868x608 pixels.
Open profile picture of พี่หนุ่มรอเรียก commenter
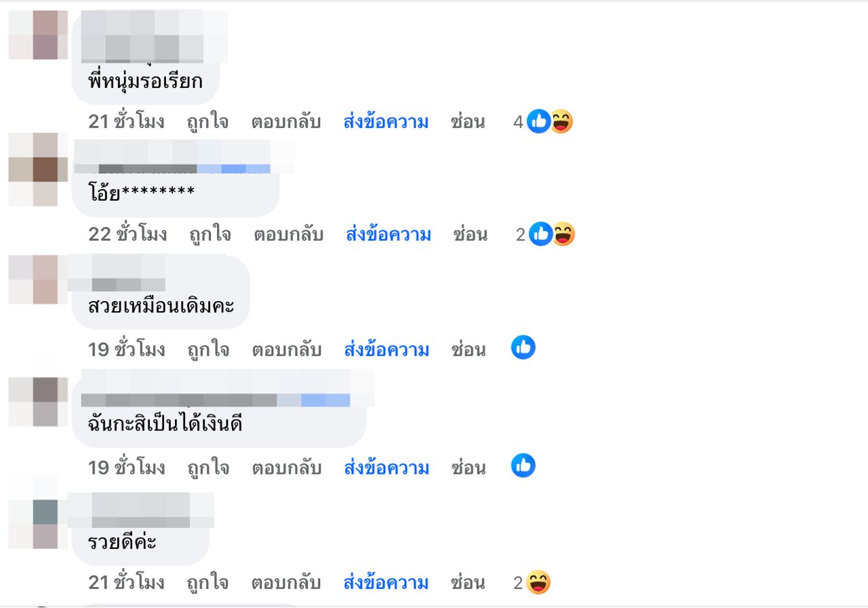39,35
